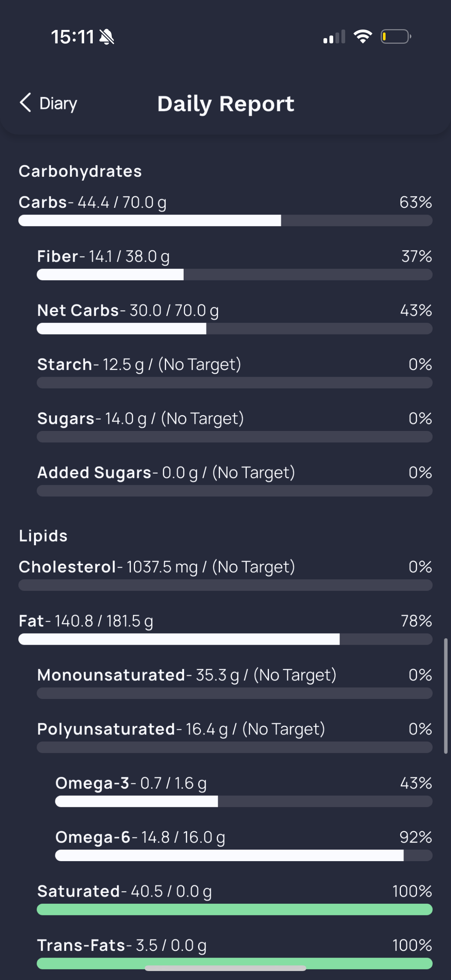The width and height of the screenshot is (451, 980).
Task: Tap the Wi-Fi icon in status bar
Action: [x=363, y=37]
